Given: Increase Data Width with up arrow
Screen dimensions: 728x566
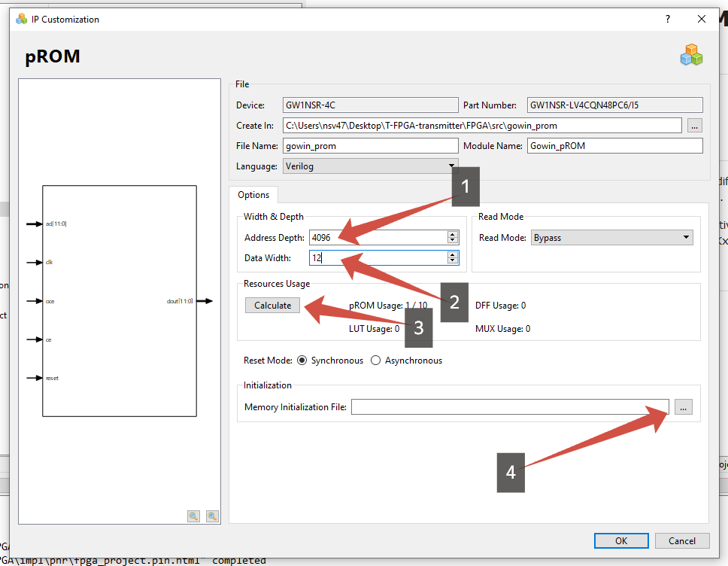Looking at the screenshot, I should click(x=453, y=254).
